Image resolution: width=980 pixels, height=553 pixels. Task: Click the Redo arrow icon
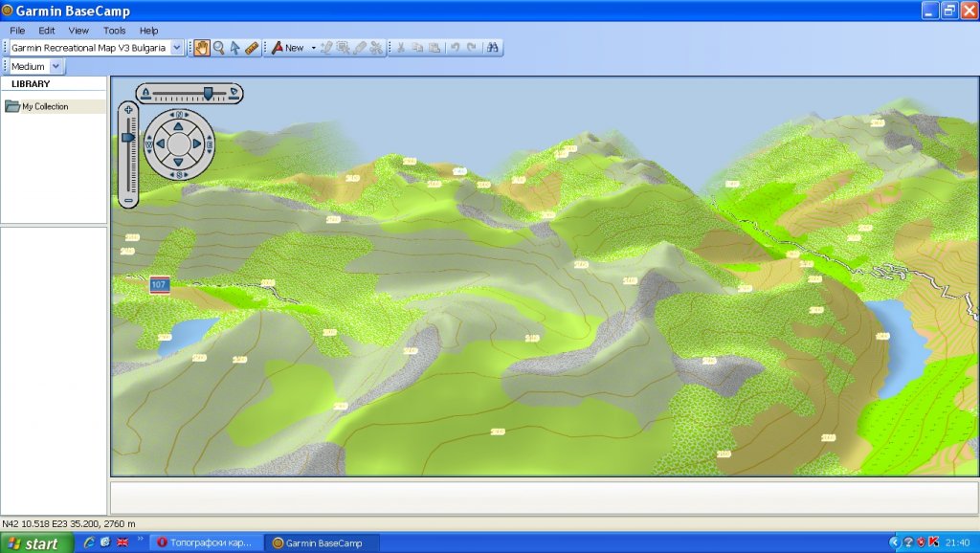tap(472, 48)
